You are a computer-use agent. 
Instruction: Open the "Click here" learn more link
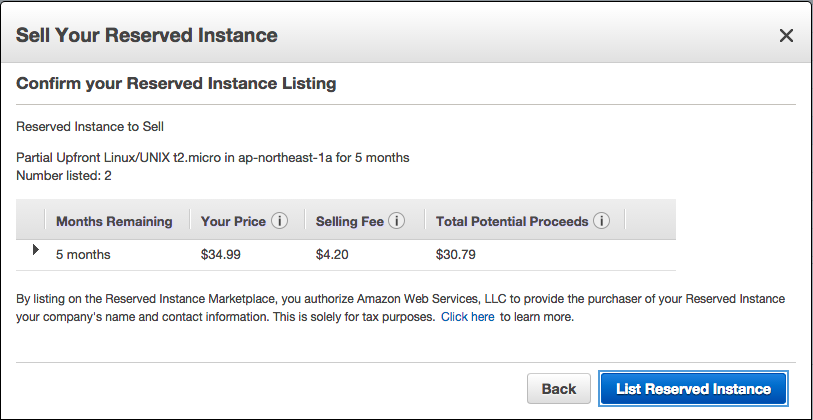467,317
